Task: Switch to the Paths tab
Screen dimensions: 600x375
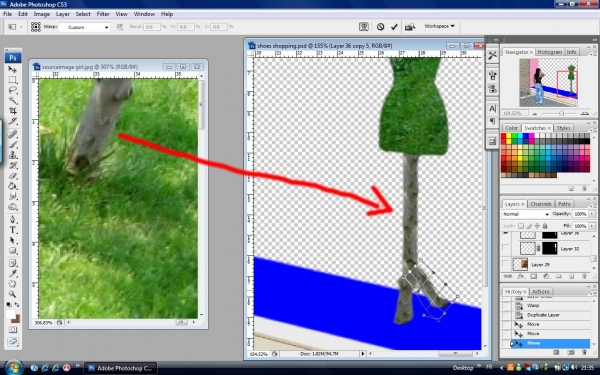Action: click(564, 204)
